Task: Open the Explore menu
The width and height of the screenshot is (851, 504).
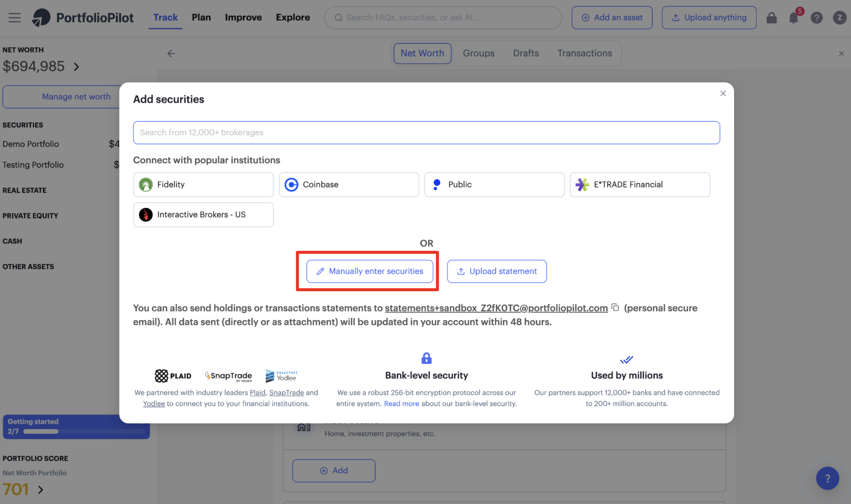Action: (x=293, y=17)
